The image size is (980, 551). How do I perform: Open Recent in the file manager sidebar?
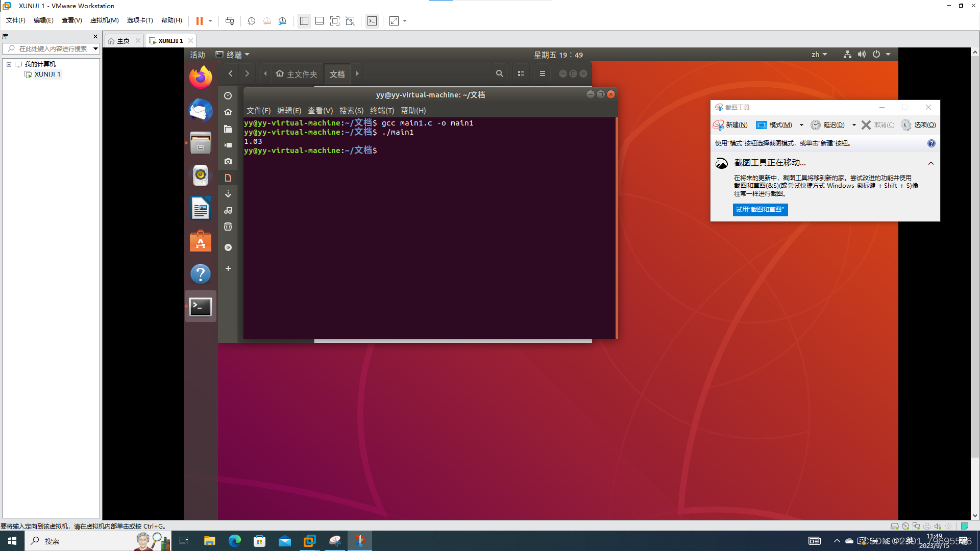click(228, 96)
